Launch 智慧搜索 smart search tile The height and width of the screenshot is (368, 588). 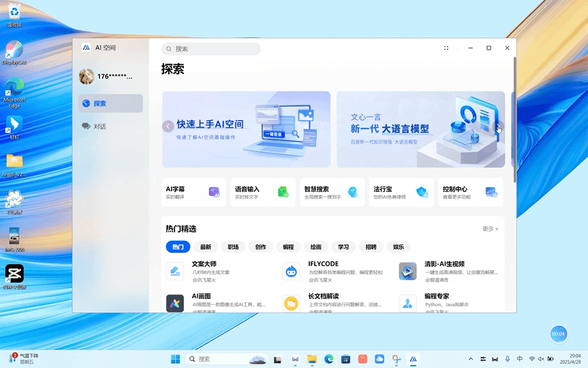coord(332,193)
